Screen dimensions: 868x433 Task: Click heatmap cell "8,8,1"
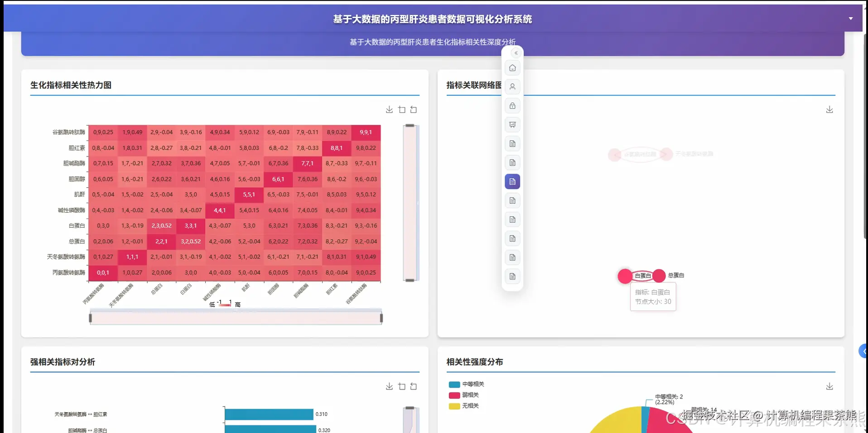pos(337,148)
